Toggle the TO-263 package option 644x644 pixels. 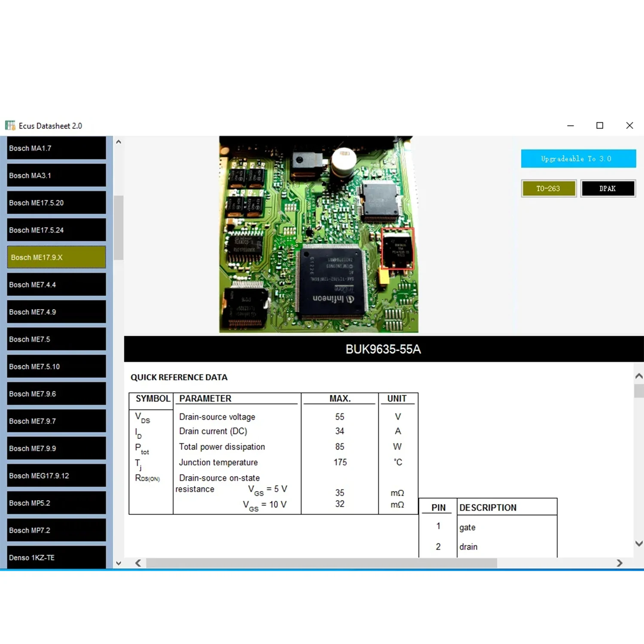point(549,188)
